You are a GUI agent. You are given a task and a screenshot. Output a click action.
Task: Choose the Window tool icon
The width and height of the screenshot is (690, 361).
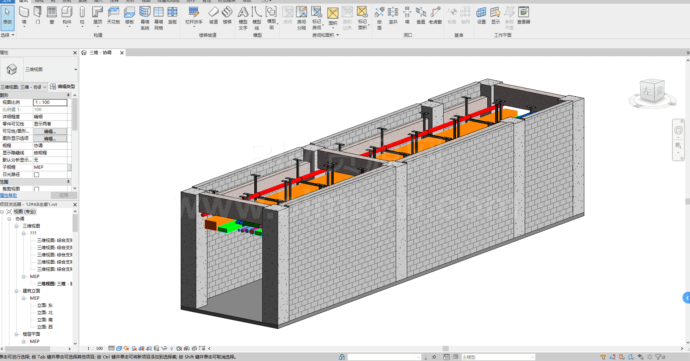coord(51,15)
